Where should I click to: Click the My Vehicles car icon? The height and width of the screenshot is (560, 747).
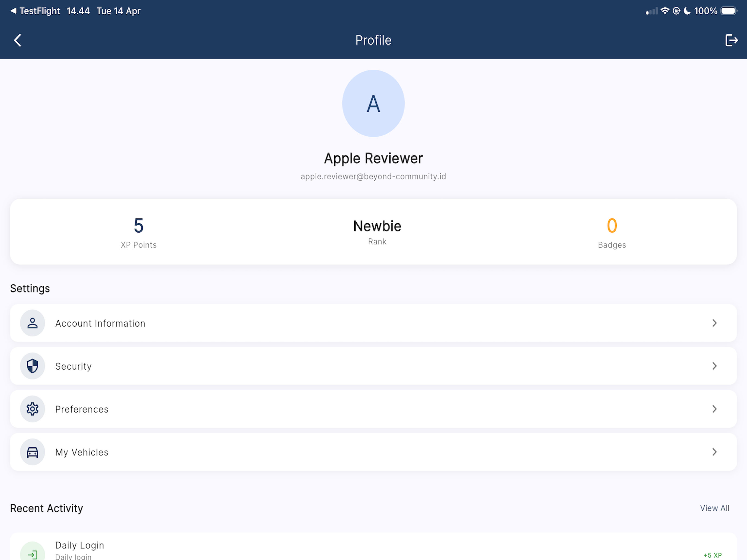32,452
